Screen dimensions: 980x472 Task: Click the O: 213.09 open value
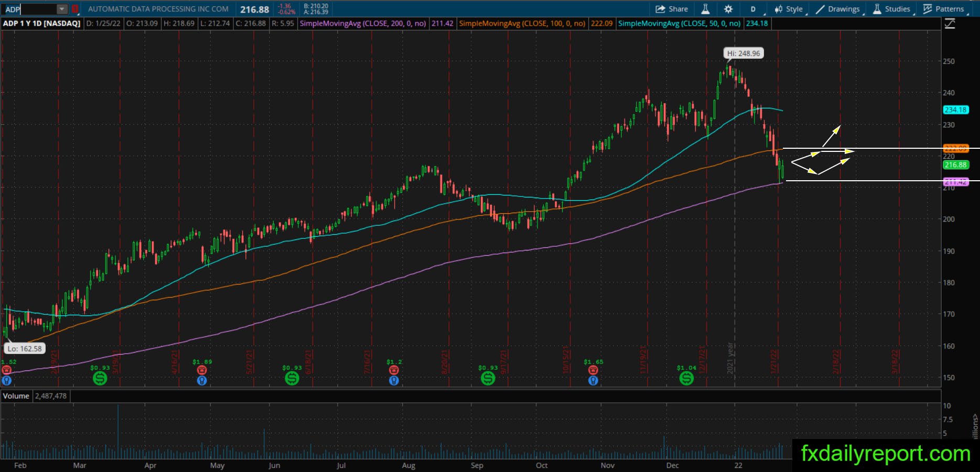coord(142,24)
